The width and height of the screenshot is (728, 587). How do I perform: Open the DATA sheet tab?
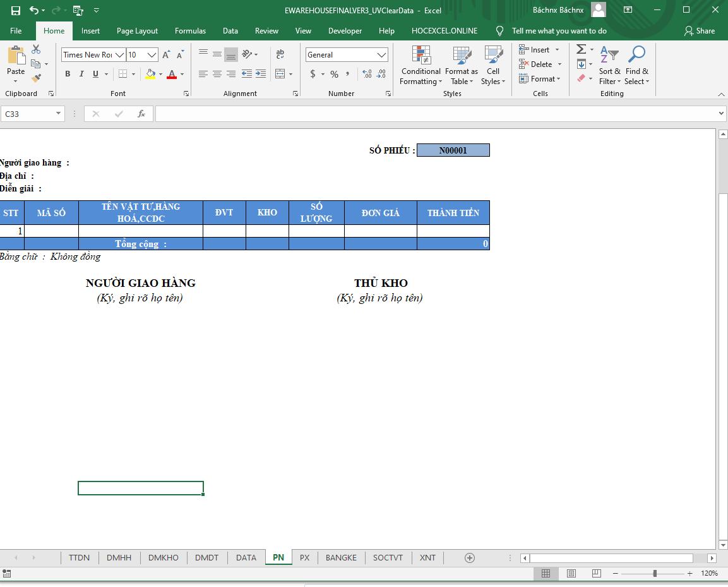[246, 558]
